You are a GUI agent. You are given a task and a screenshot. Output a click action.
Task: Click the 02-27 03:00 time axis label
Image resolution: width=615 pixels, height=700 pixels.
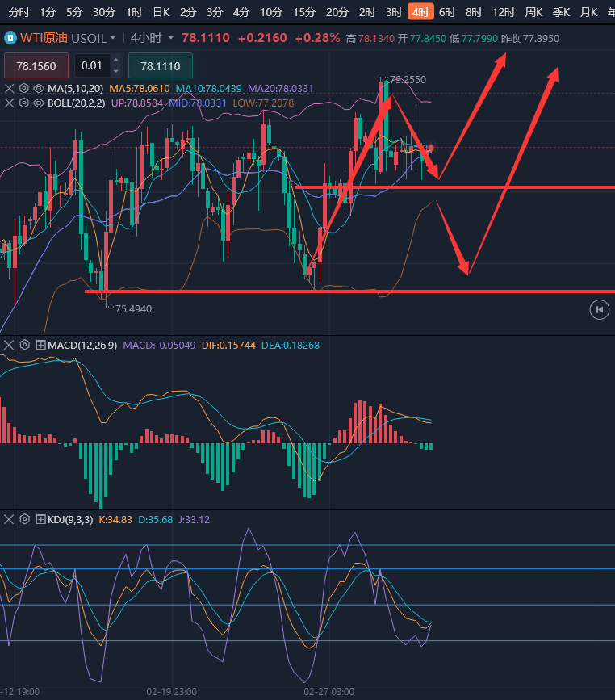329,691
